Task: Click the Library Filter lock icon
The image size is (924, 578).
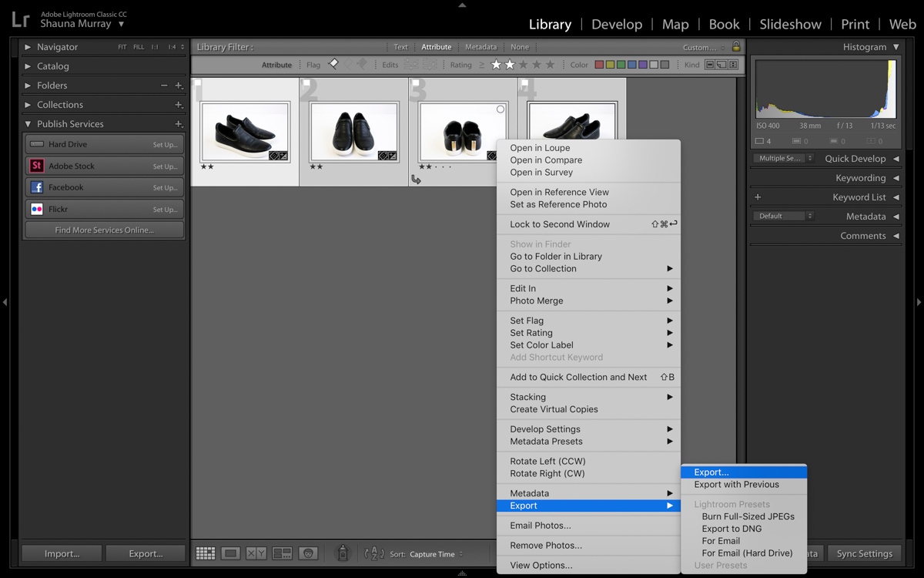Action: (x=736, y=47)
